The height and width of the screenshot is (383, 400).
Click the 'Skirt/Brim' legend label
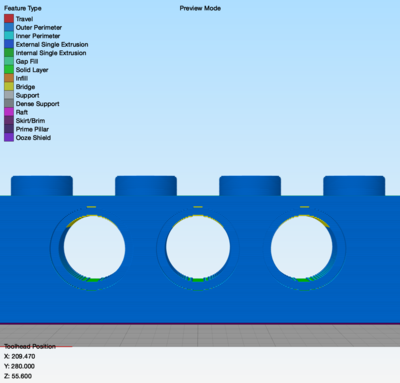pos(30,121)
